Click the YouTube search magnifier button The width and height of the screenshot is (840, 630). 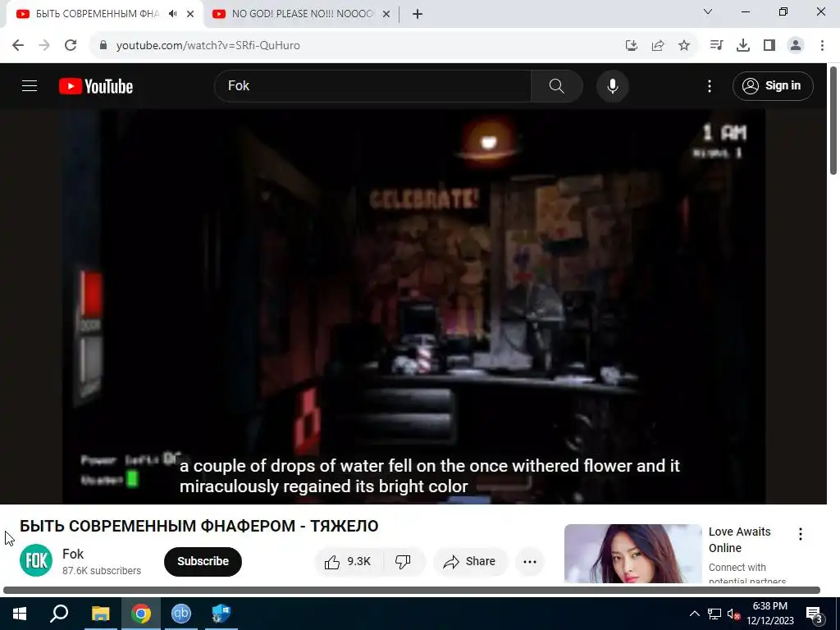[x=557, y=85]
